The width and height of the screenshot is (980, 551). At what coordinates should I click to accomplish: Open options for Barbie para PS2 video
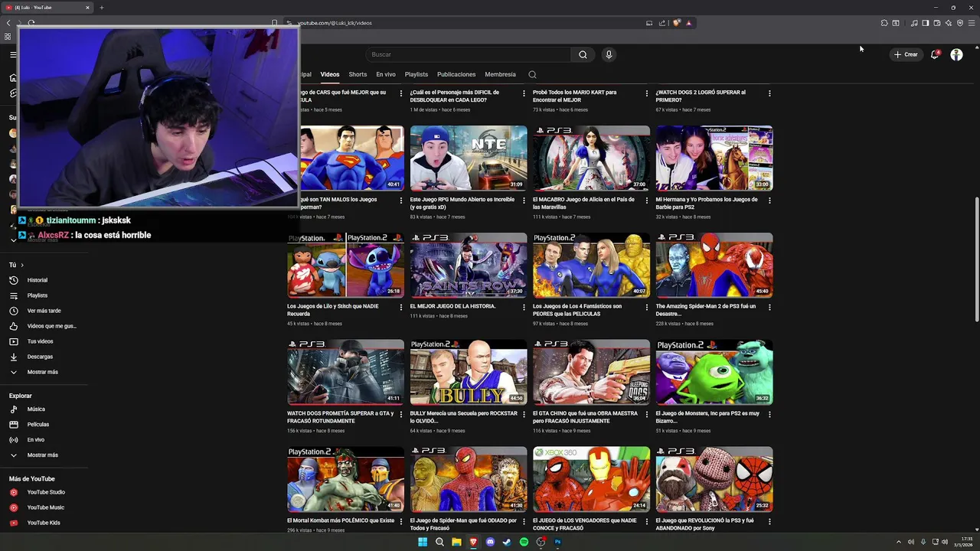(x=769, y=201)
